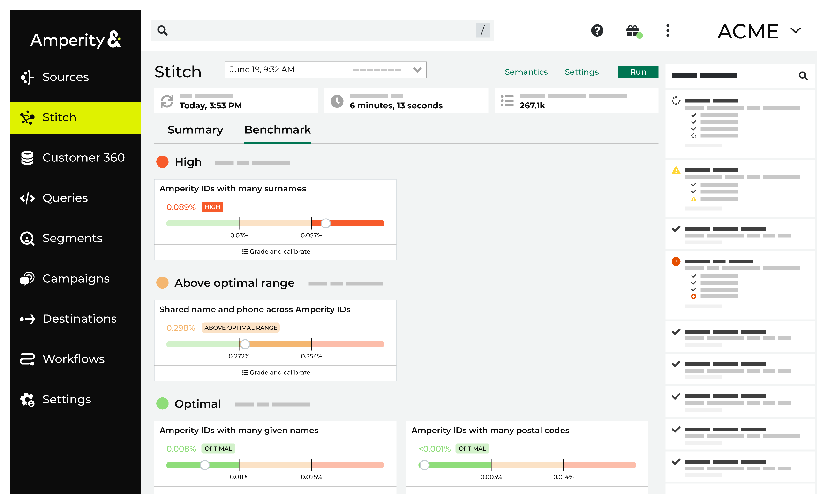Switch to the Benchmark tab

[278, 130]
